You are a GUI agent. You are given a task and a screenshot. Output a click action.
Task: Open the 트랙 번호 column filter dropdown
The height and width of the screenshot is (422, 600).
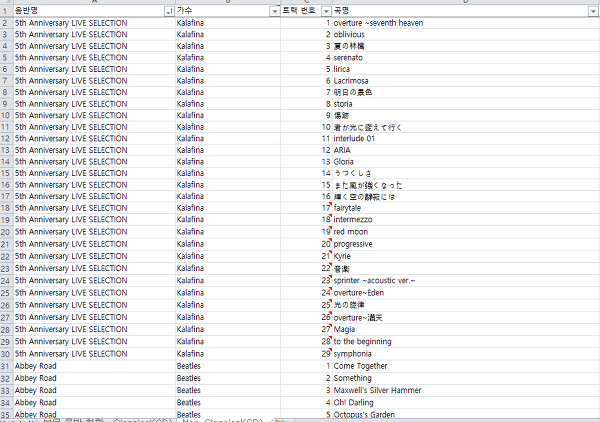coord(326,12)
